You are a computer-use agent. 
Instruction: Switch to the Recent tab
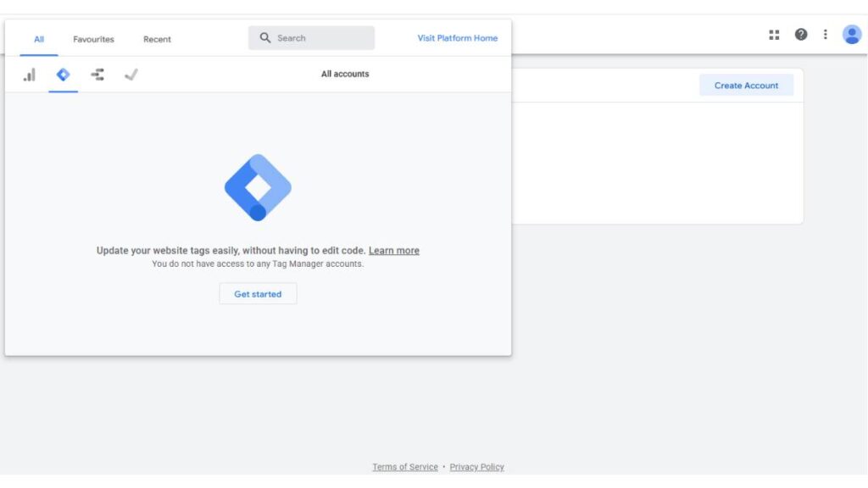[157, 39]
